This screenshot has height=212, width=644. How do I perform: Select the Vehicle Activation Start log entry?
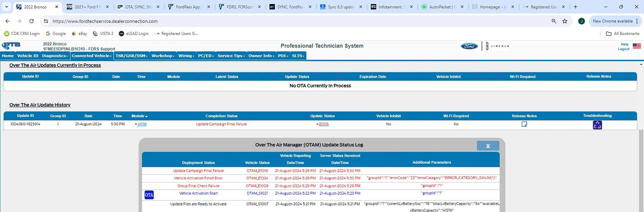198,193
